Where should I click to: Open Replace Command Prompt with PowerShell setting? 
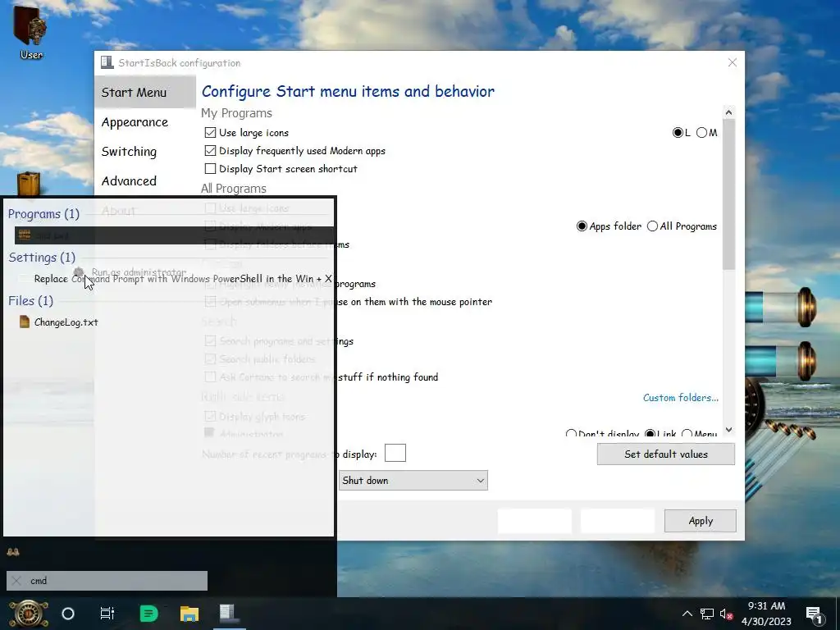pos(175,279)
